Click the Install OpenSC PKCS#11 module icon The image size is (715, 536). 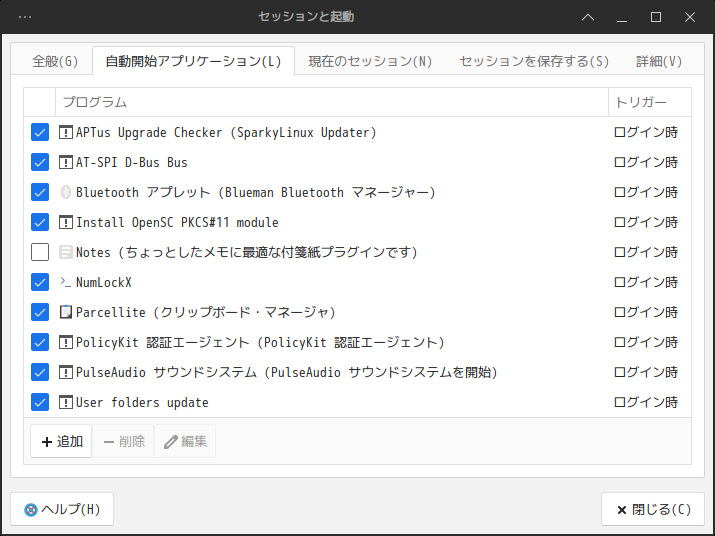click(x=66, y=223)
